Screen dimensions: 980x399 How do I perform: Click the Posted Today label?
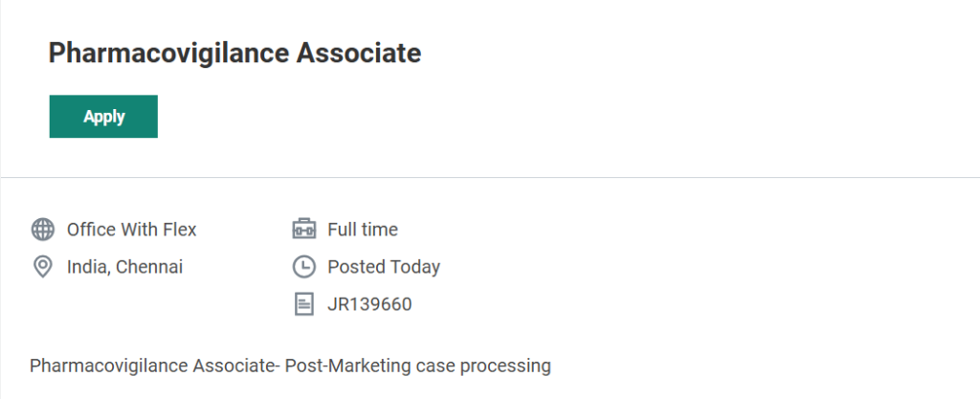click(384, 267)
